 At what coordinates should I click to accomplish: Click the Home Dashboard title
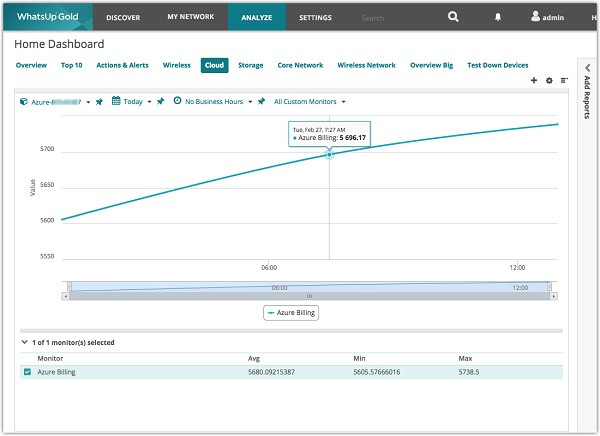click(x=59, y=44)
